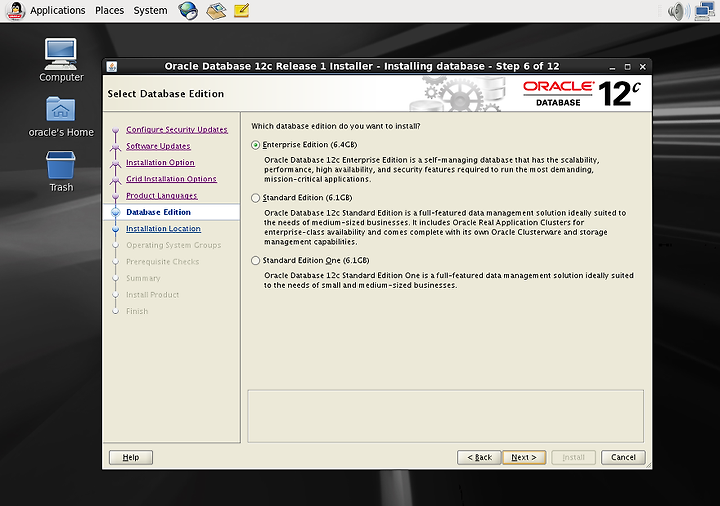
Task: Open installer Help
Action: [x=131, y=457]
